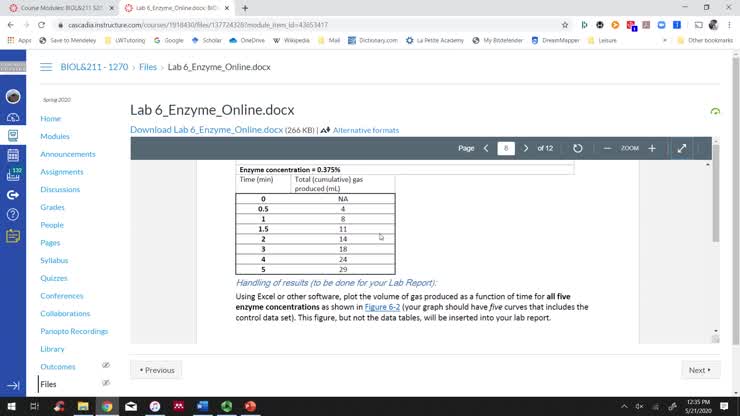Show hidden bookmarks with the overflow chevron
740x416 pixels.
point(666,40)
